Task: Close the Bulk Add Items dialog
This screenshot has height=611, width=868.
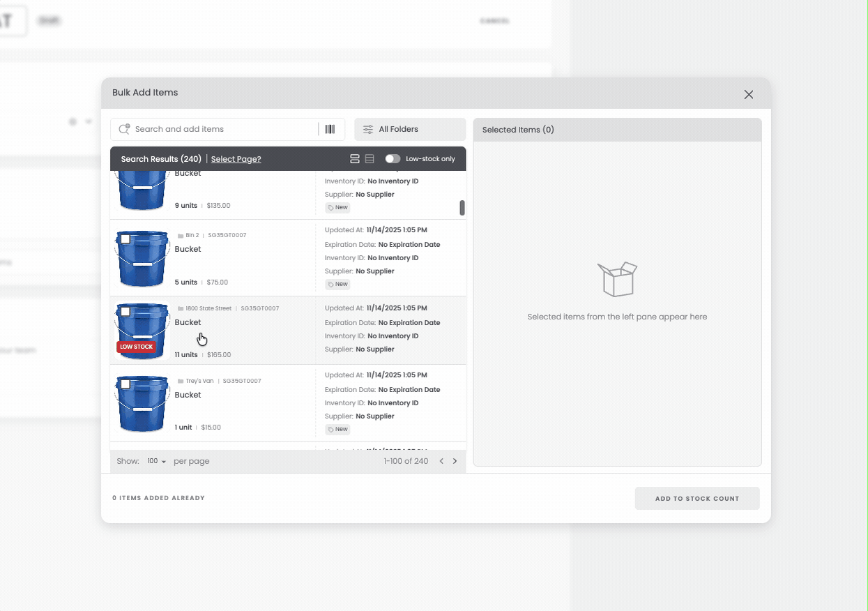Action: click(748, 94)
